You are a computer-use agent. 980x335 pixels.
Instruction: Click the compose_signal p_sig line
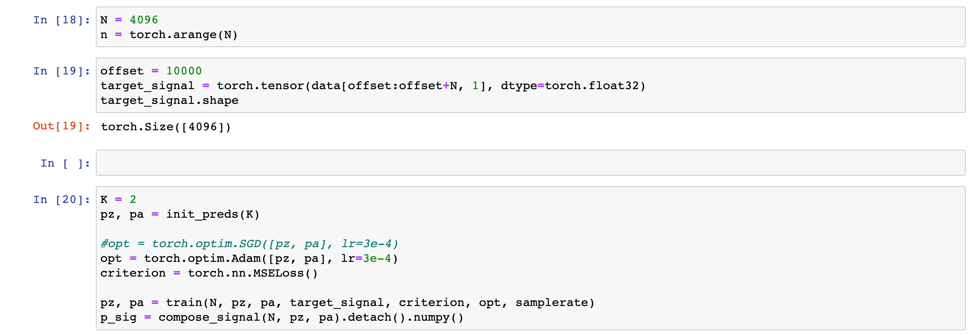pyautogui.click(x=282, y=317)
